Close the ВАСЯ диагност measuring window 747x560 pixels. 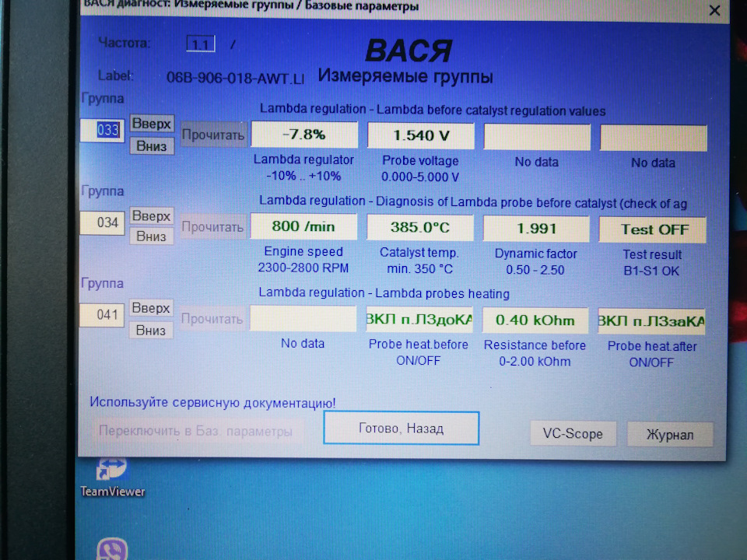point(714,10)
